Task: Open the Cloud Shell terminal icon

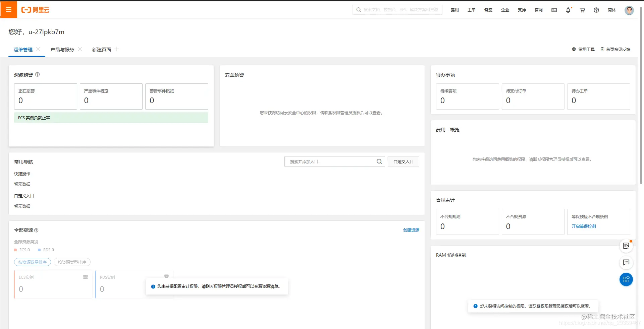Action: coord(554,10)
